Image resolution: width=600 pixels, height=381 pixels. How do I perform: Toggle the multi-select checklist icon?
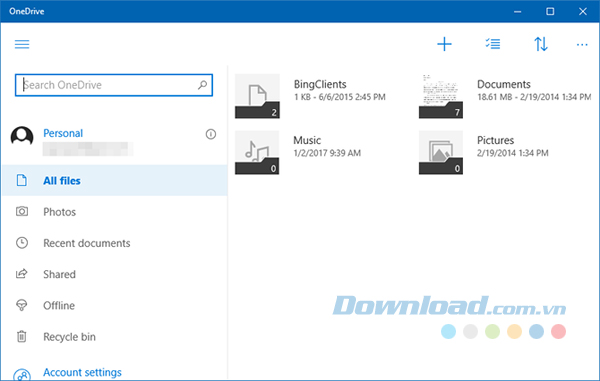[x=493, y=44]
